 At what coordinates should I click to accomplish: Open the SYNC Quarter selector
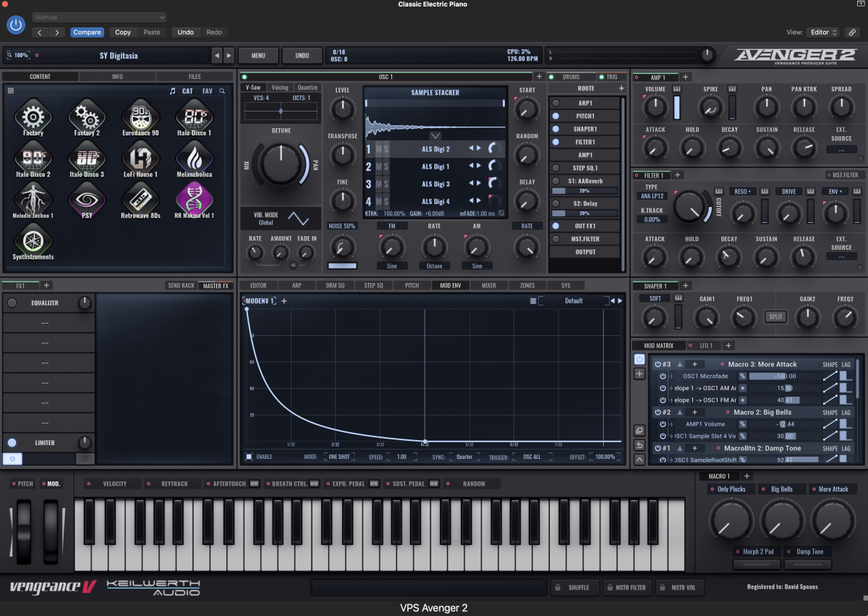click(464, 457)
